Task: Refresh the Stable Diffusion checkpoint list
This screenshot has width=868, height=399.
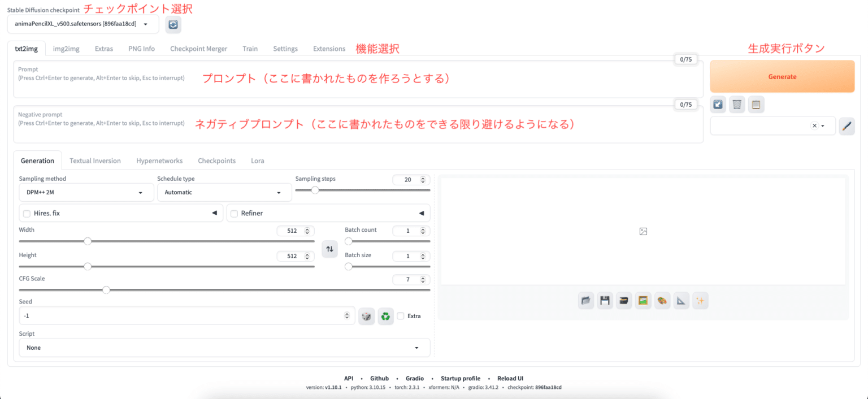Action: 173,24
